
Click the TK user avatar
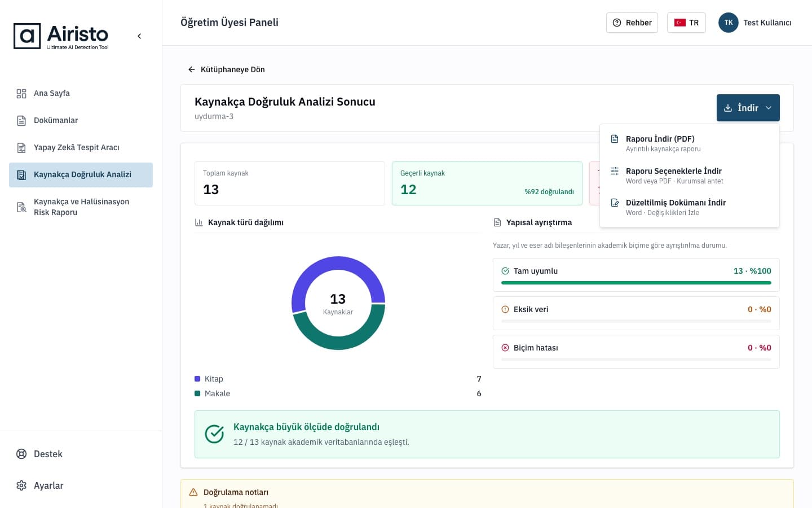[x=729, y=23]
